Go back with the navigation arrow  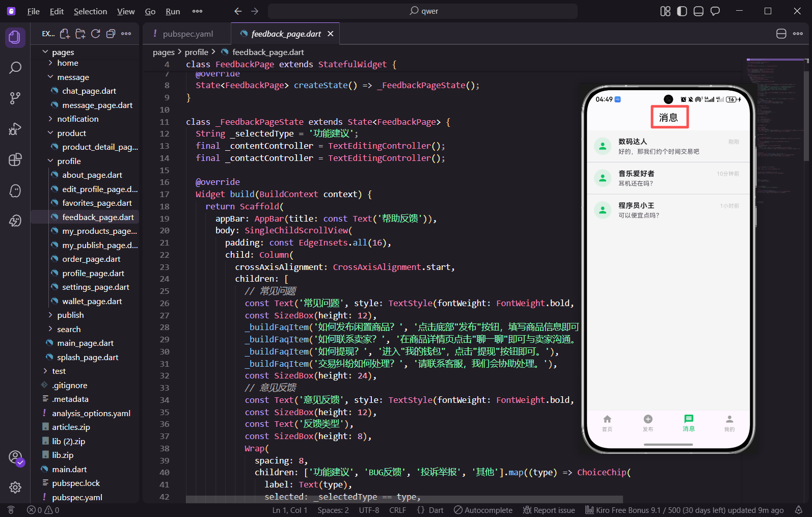(x=238, y=11)
